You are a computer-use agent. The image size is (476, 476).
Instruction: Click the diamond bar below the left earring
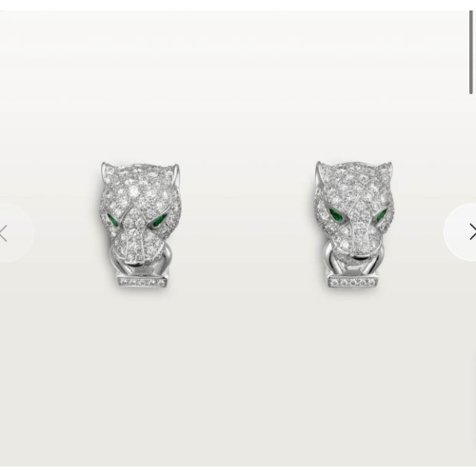click(x=142, y=282)
